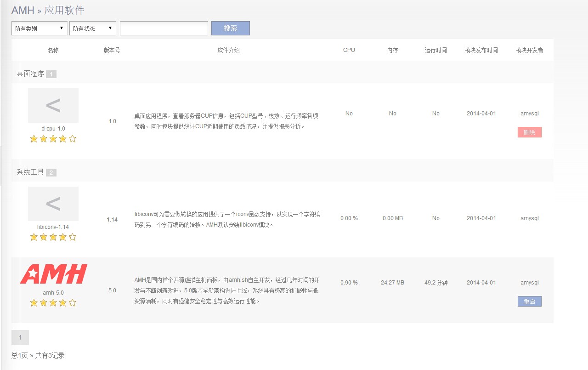Click the amh-5.0 module name text
This screenshot has height=370, width=588.
point(53,292)
